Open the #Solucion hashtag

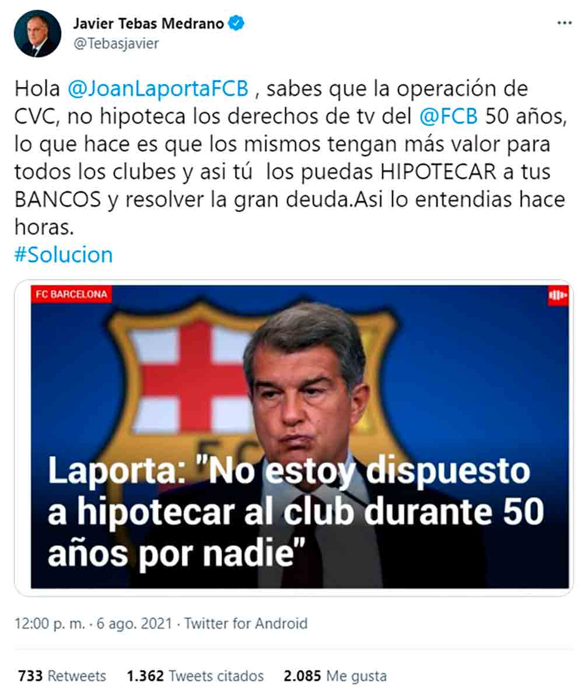coord(63,255)
